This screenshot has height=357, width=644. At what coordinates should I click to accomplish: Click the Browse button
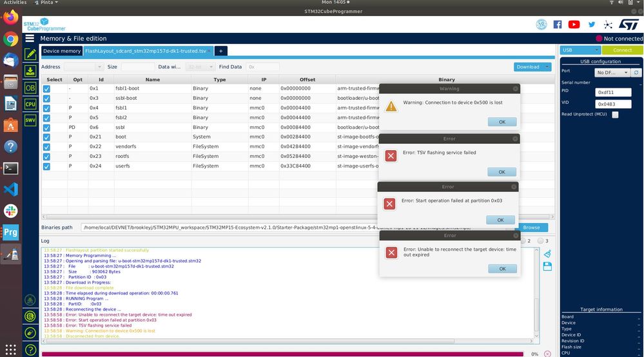click(531, 227)
